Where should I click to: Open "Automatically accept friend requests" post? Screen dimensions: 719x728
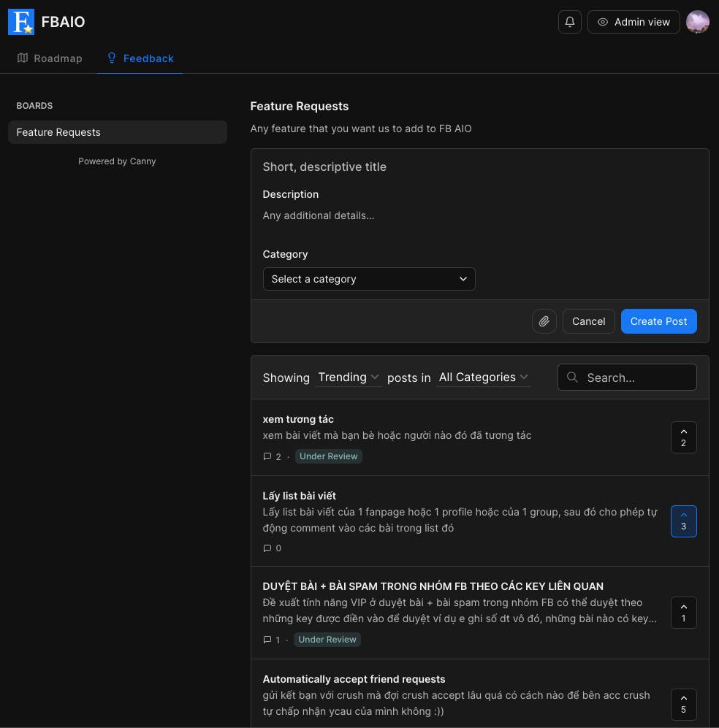coord(354,679)
